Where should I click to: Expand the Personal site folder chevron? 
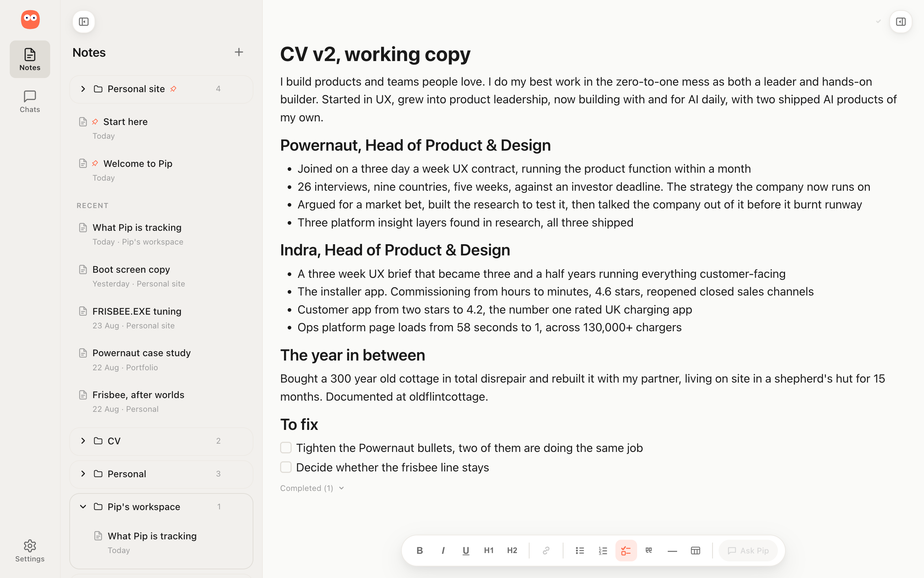83,89
